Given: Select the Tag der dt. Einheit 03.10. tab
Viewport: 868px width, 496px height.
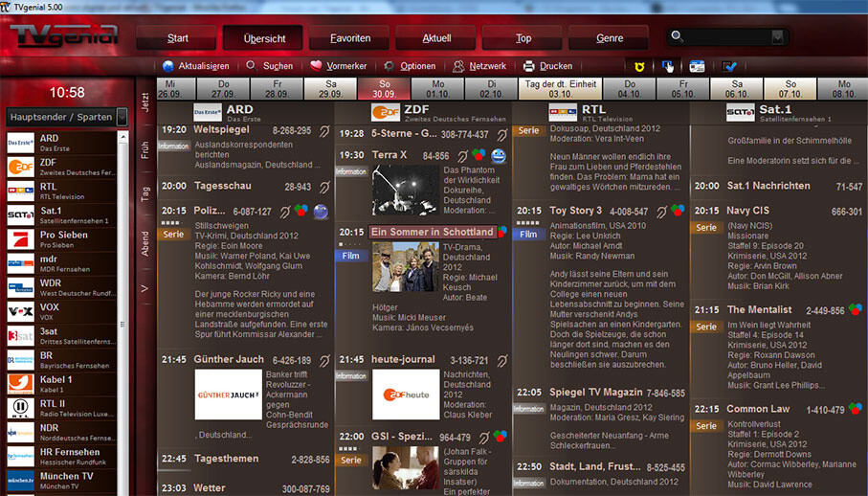Looking at the screenshot, I should [x=560, y=89].
